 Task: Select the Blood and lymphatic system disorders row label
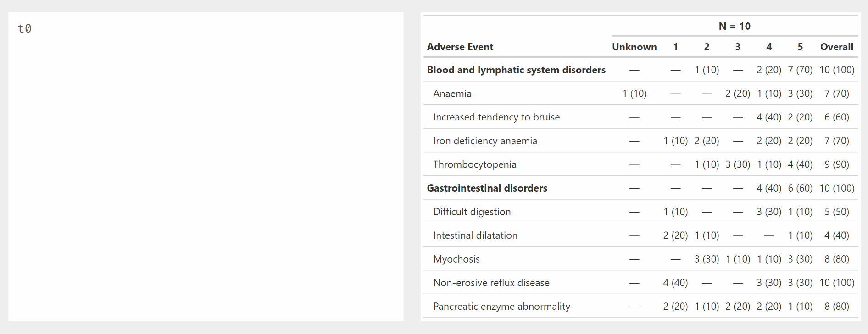pos(516,70)
